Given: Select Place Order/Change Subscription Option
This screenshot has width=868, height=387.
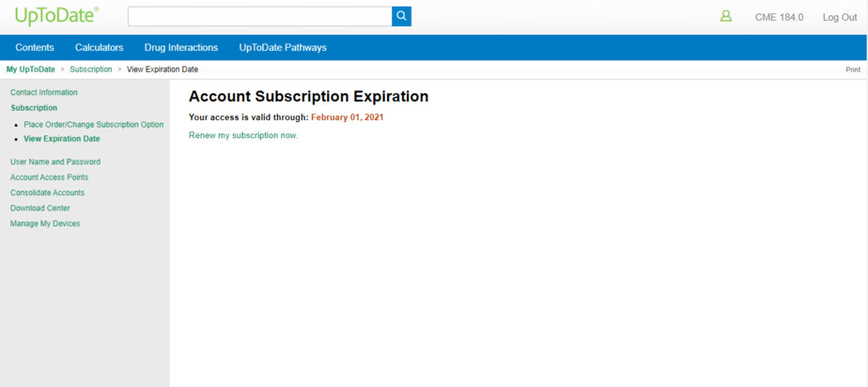Looking at the screenshot, I should pyautogui.click(x=93, y=124).
